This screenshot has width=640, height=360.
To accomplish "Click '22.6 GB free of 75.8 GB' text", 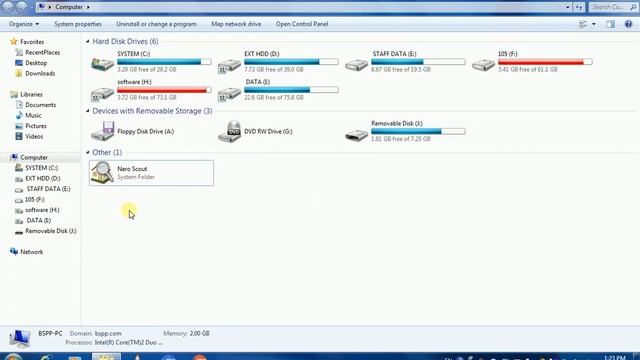I will (x=274, y=98).
